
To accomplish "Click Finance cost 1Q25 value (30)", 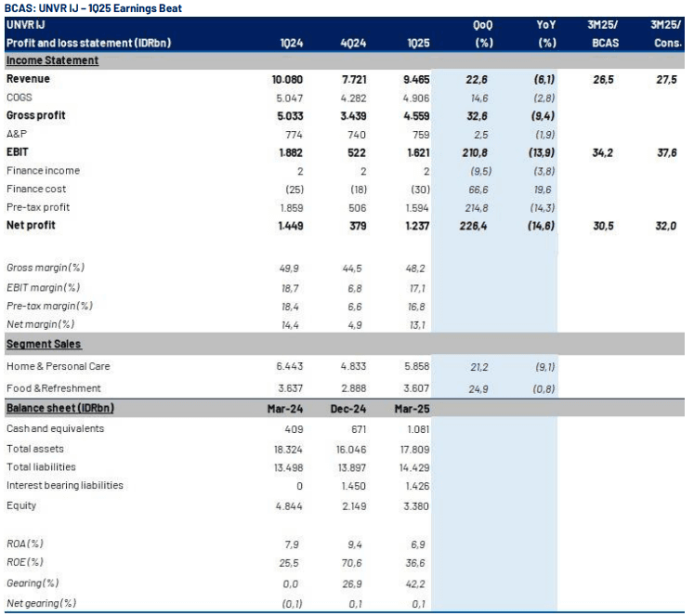I will point(420,190).
